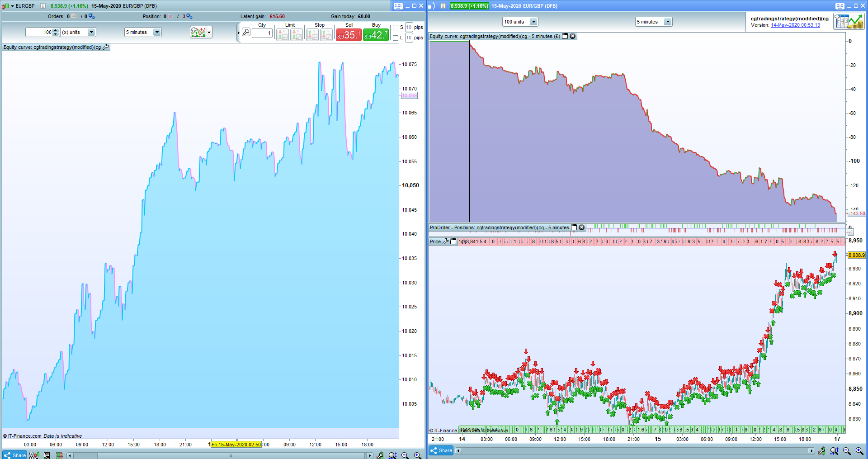Open the add indicator and trading system icon

(198, 32)
